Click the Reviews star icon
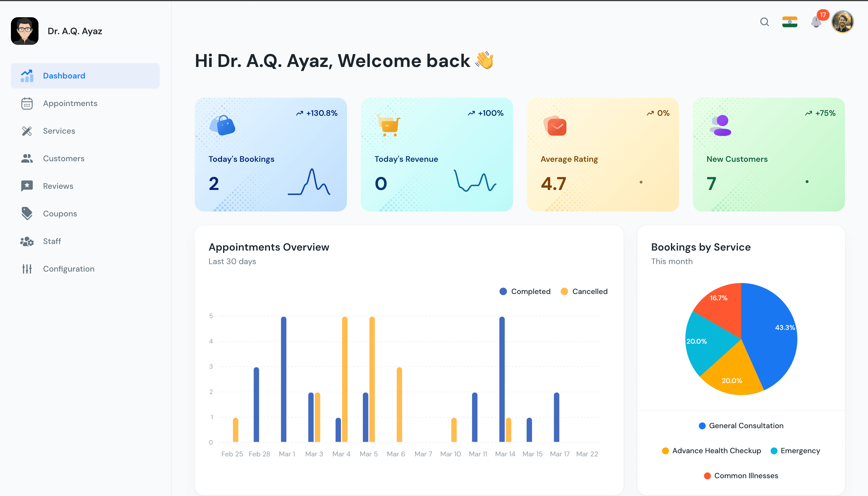 pyautogui.click(x=27, y=186)
